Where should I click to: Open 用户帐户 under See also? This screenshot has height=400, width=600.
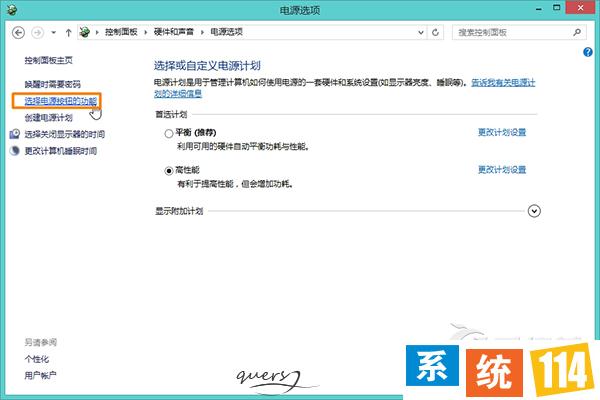click(x=40, y=376)
